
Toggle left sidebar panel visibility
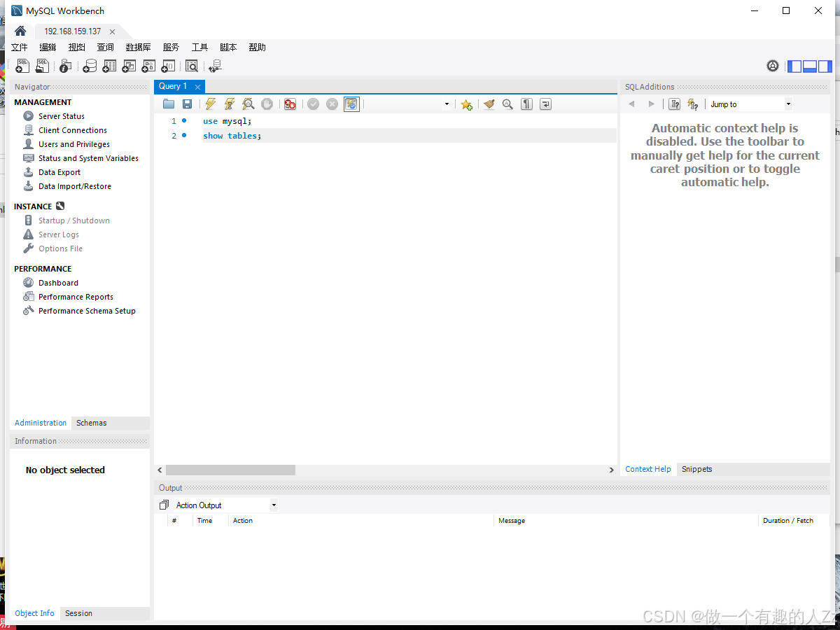coord(794,66)
